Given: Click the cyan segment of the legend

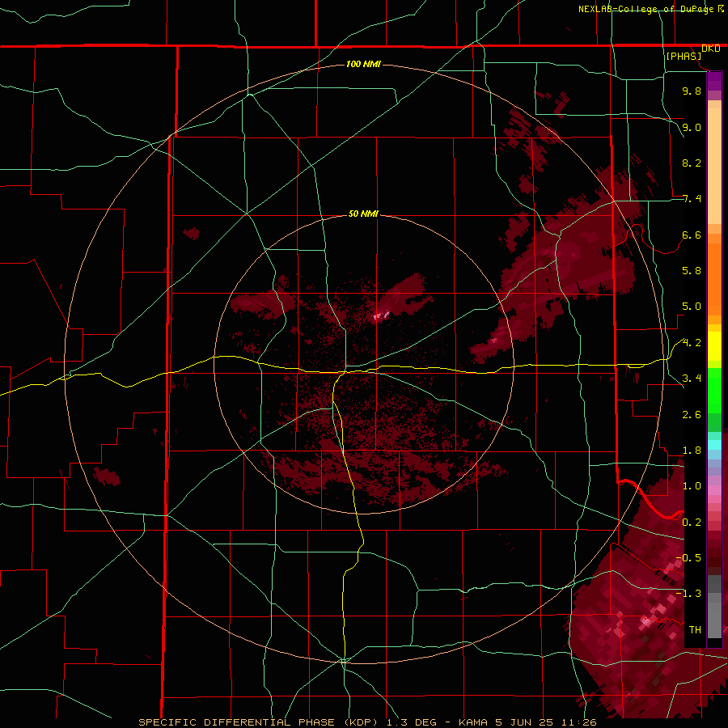Looking at the screenshot, I should click(714, 445).
